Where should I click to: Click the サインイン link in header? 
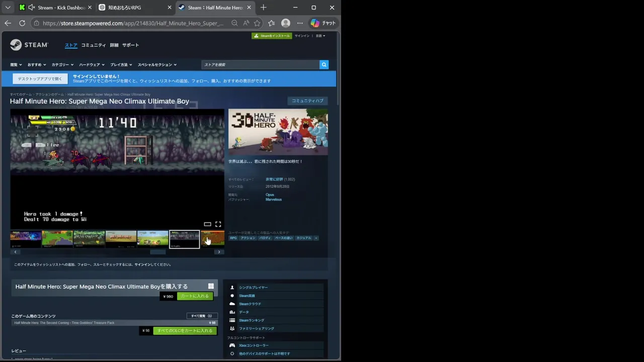pos(302,36)
